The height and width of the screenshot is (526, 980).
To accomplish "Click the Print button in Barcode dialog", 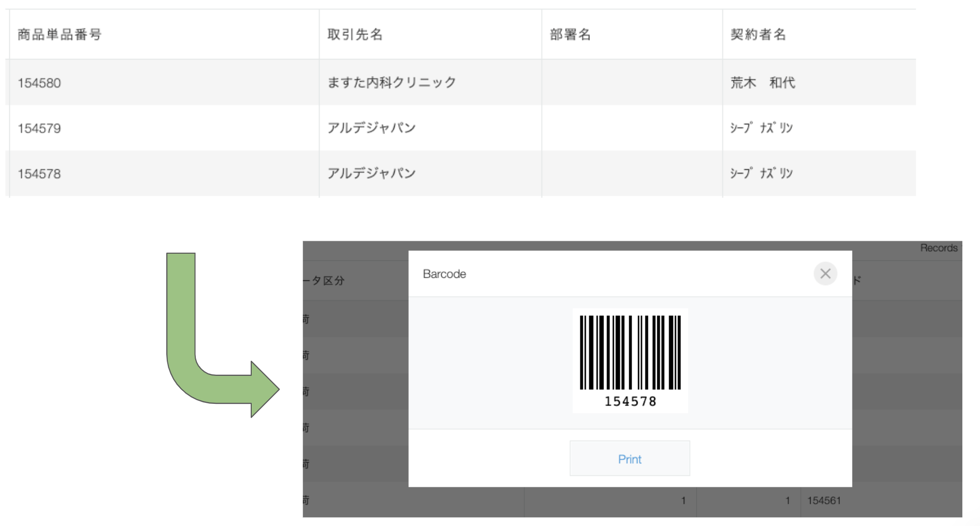I will pos(629,459).
